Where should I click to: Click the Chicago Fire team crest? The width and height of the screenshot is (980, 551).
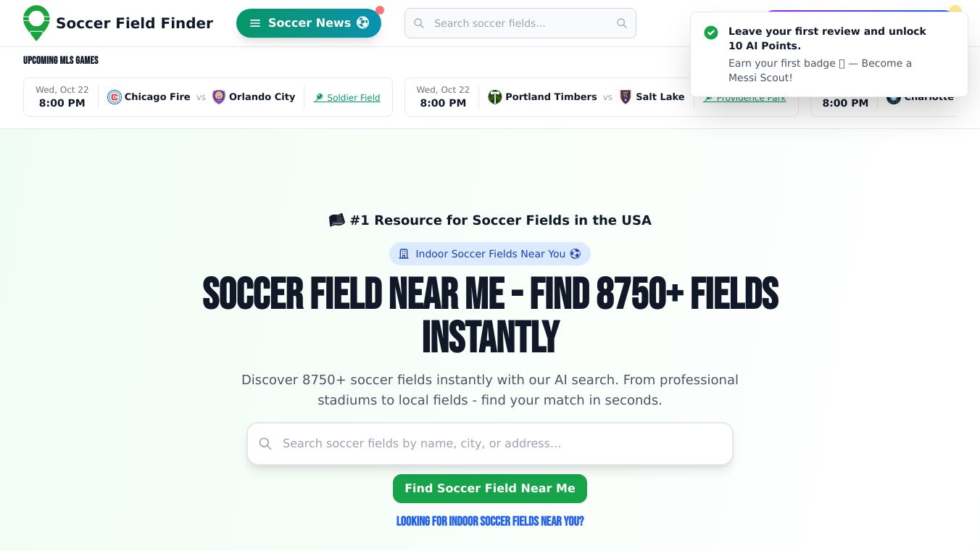click(115, 97)
